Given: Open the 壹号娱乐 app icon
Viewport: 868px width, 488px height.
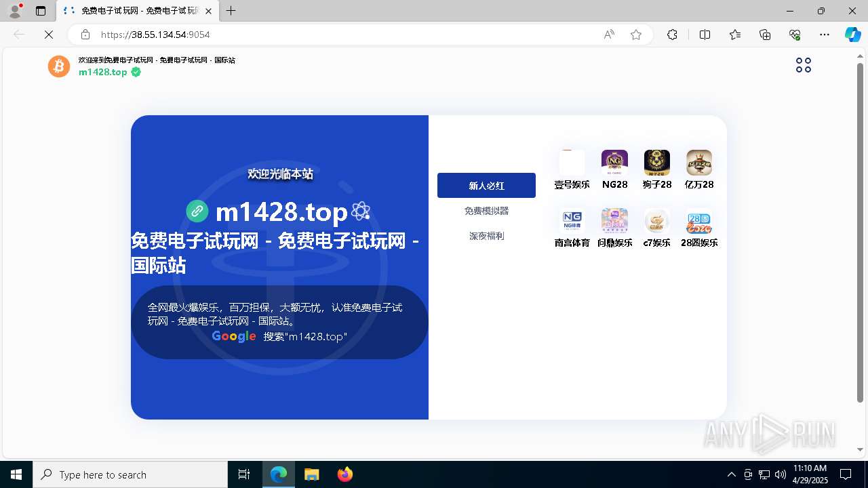Looking at the screenshot, I should (572, 163).
